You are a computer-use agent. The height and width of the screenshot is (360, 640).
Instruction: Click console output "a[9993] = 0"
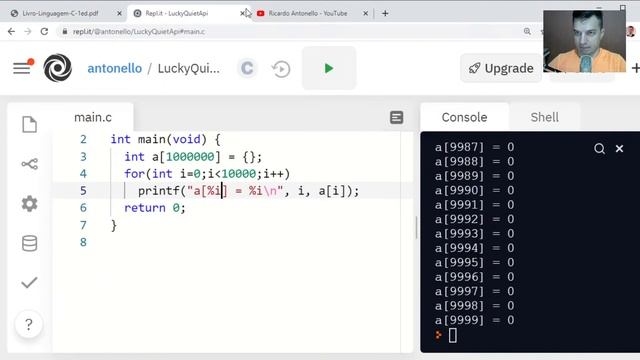[474, 233]
